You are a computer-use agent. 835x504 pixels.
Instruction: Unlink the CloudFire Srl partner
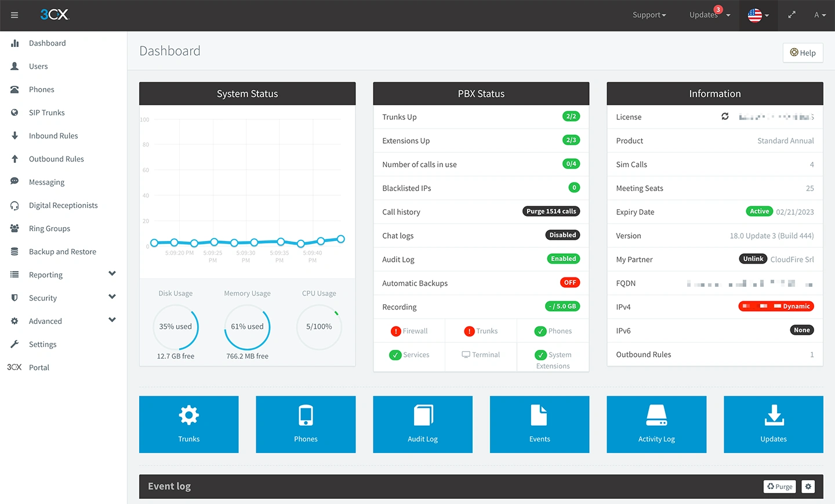click(753, 259)
